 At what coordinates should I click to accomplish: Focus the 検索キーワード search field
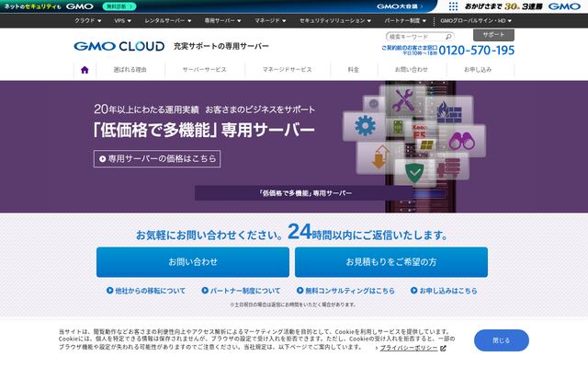(x=415, y=37)
